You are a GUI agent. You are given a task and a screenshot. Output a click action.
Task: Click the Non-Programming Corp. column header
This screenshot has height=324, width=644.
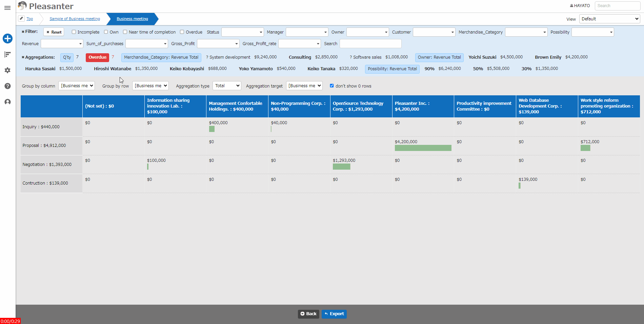pyautogui.click(x=299, y=106)
